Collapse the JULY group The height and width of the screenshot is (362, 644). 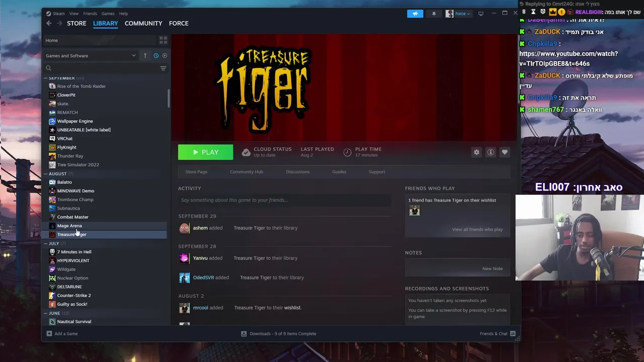pos(46,243)
